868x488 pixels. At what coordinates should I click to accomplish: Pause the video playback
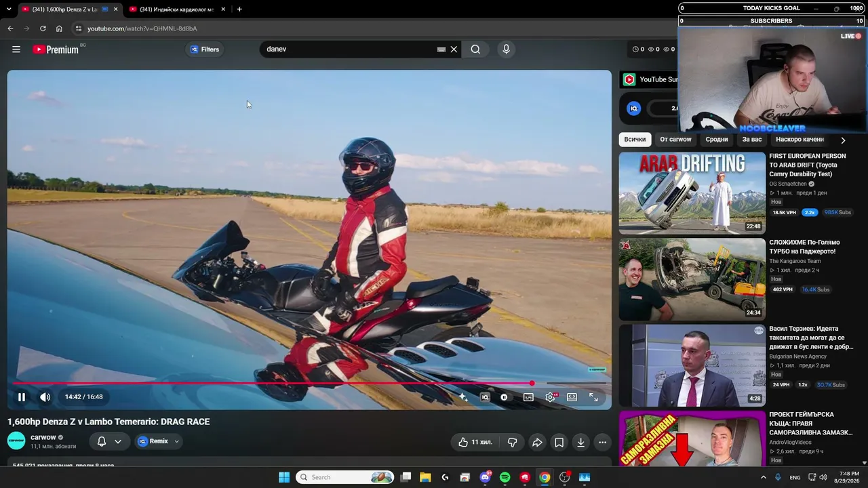point(22,397)
